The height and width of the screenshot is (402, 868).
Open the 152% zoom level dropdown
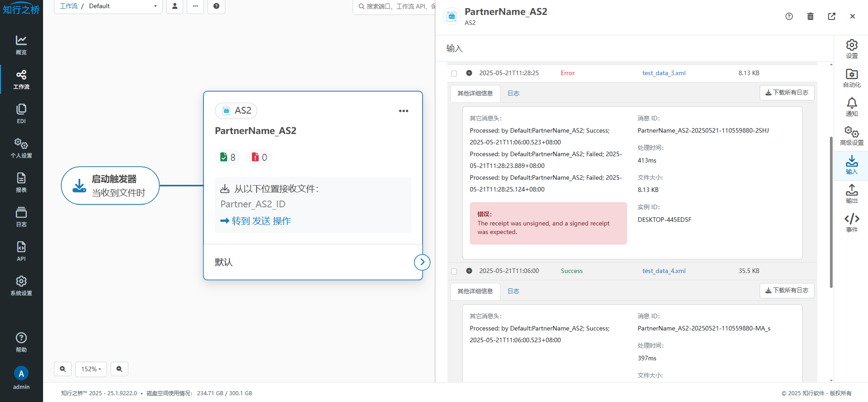click(x=91, y=369)
